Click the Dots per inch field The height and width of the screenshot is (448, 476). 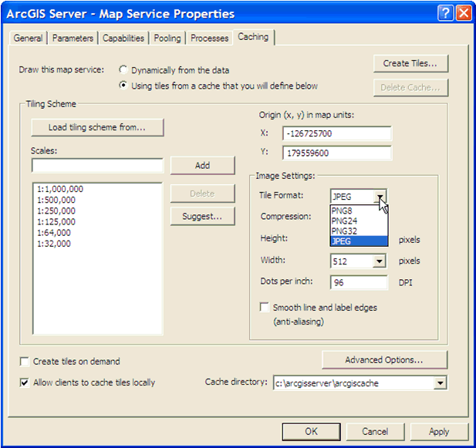[359, 282]
